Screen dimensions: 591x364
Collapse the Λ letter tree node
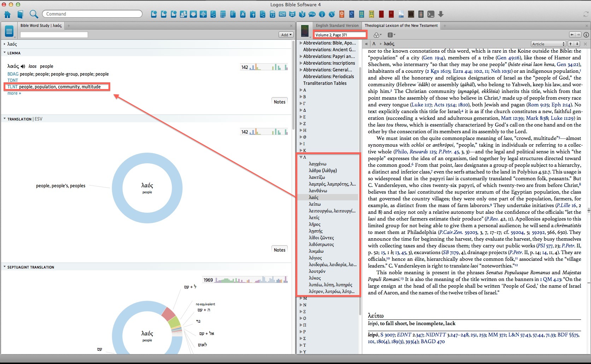[301, 157]
